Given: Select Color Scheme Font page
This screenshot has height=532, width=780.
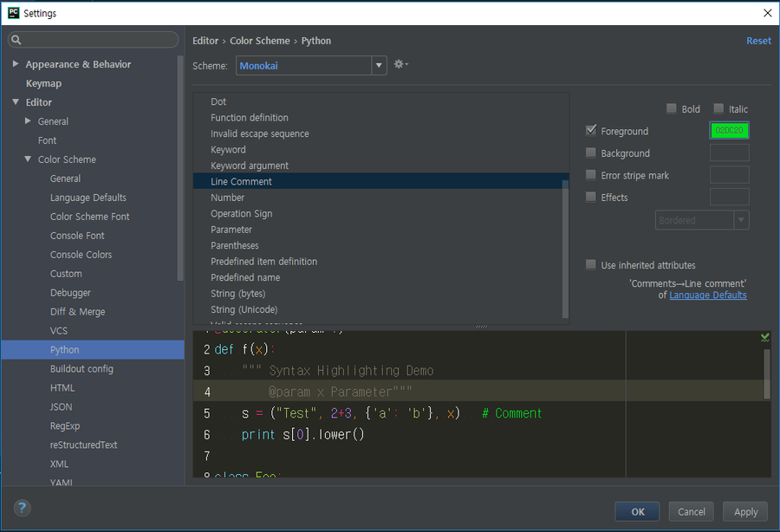Looking at the screenshot, I should pyautogui.click(x=89, y=217).
